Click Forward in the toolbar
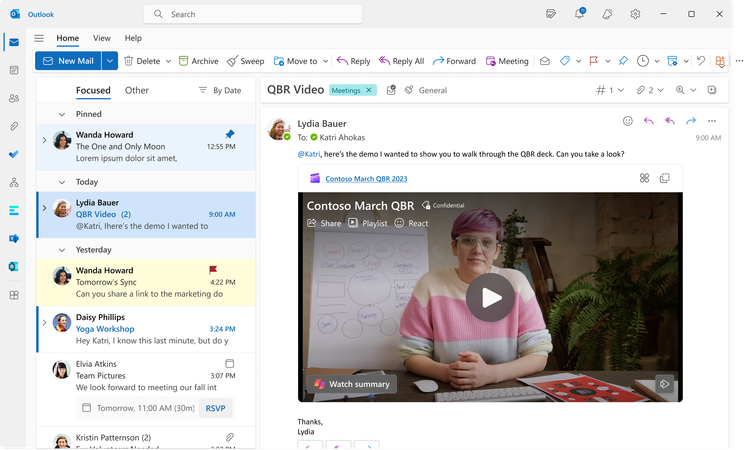This screenshot has height=450, width=750. click(454, 61)
